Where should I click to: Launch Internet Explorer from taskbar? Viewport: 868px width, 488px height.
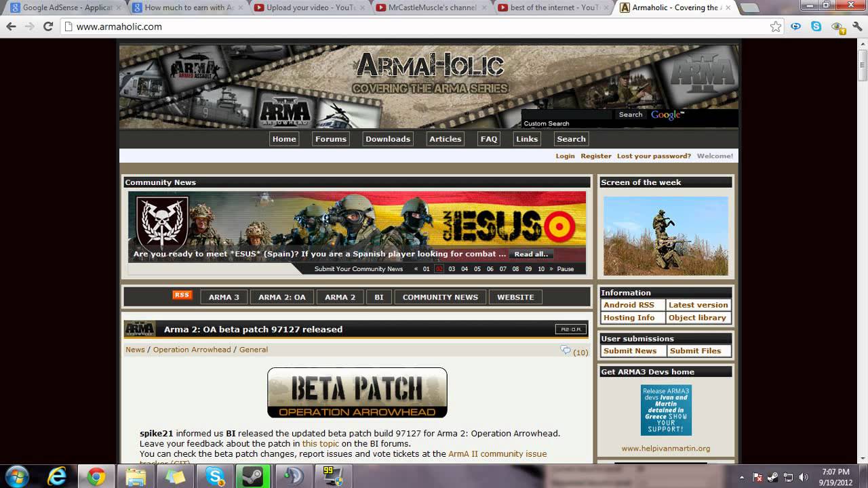[x=56, y=476]
